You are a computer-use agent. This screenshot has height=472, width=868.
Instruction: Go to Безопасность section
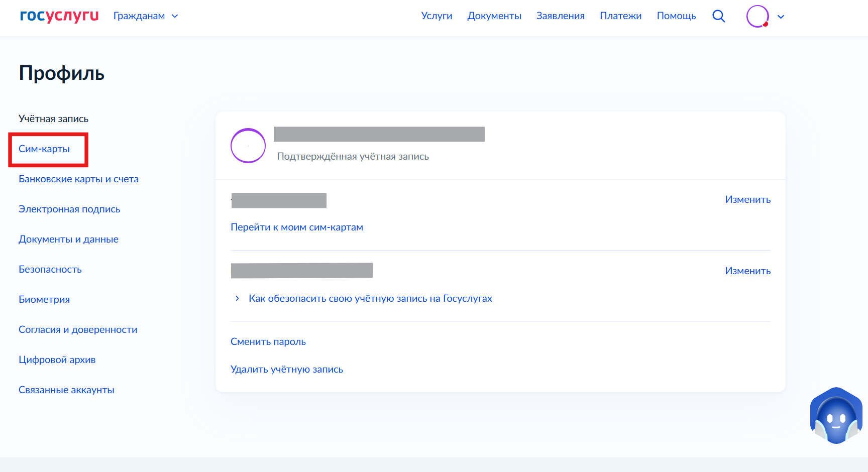(x=50, y=270)
